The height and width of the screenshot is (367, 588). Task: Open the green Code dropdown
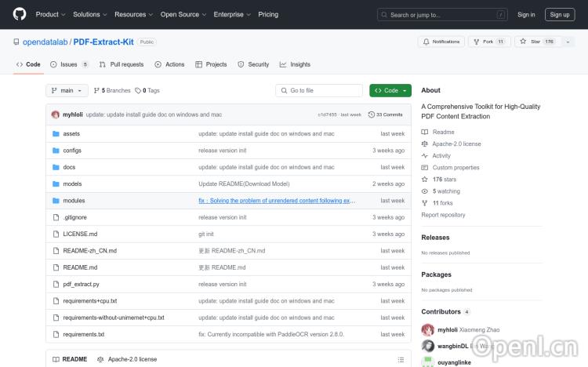pos(390,90)
